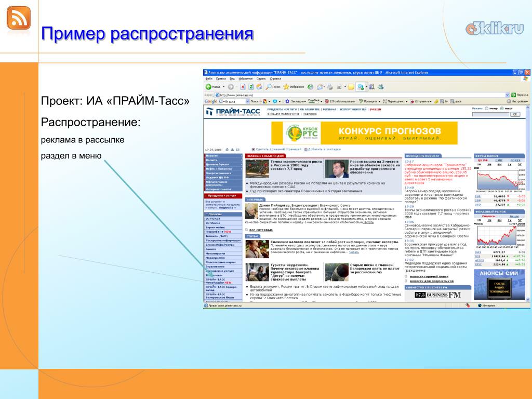Open the Back button history dropdown

223,87
